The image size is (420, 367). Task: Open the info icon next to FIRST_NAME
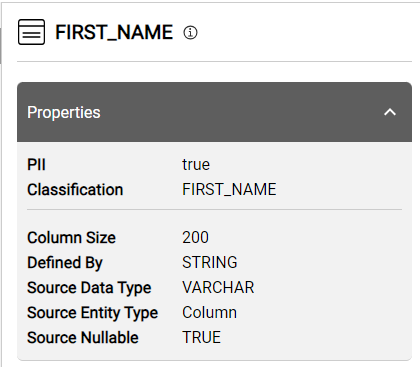[190, 33]
